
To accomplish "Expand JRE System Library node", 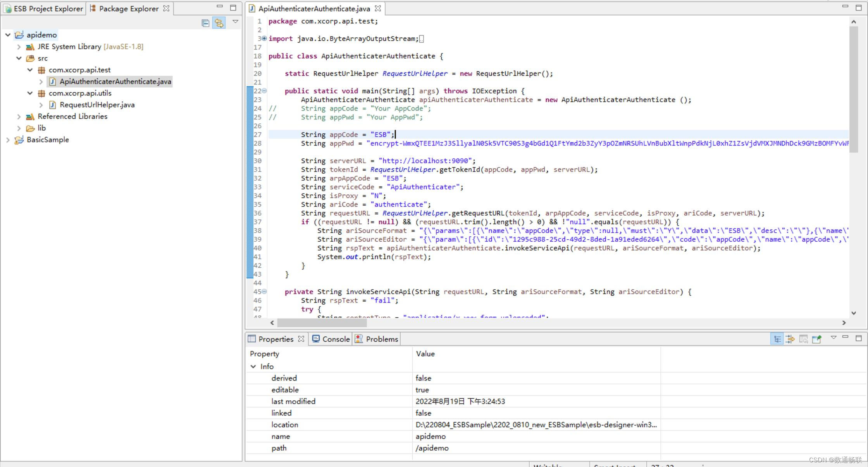I will tap(19, 47).
